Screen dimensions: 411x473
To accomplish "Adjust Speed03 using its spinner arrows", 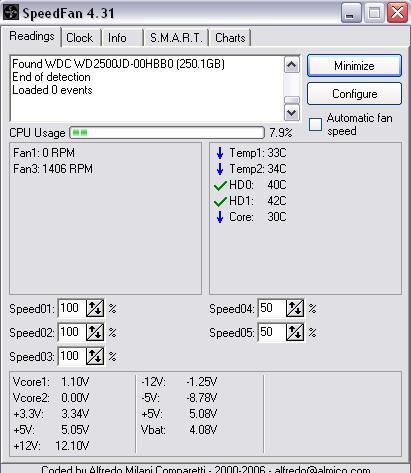I will 95,356.
